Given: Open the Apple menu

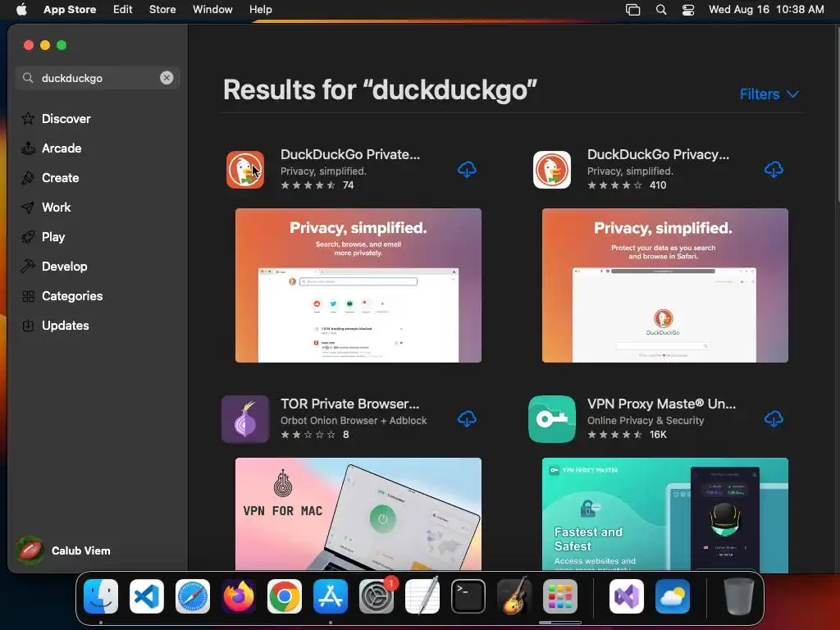Looking at the screenshot, I should [x=21, y=10].
